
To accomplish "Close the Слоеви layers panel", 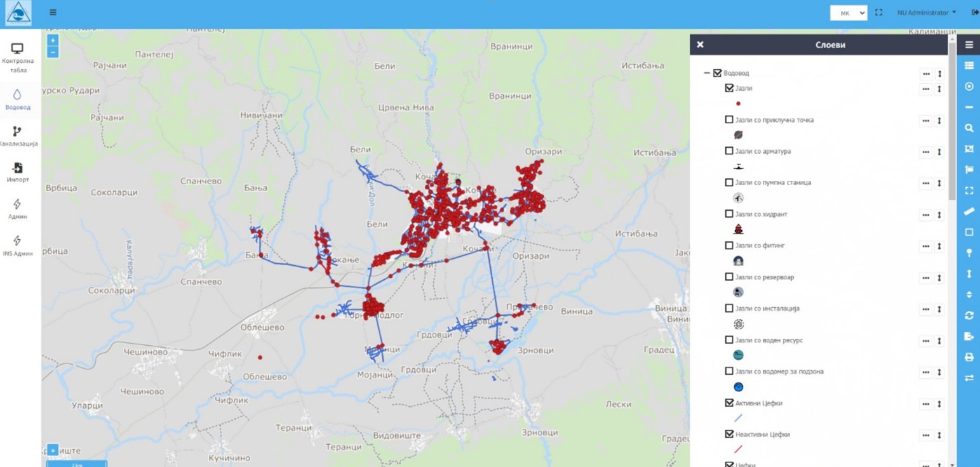I will click(700, 44).
